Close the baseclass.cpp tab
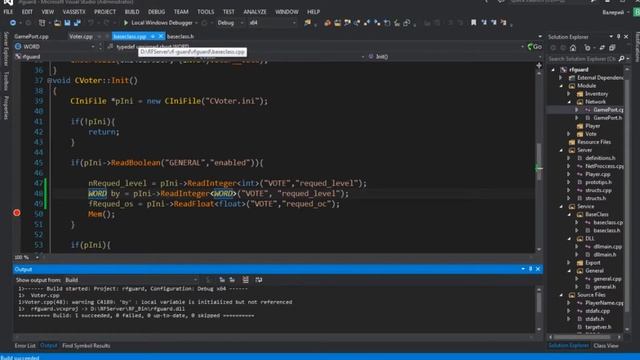 tap(161, 36)
